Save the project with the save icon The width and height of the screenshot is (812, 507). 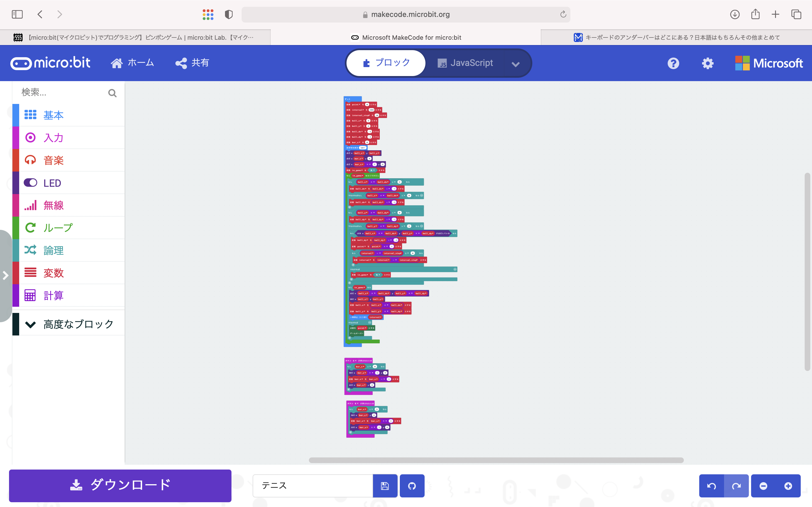tap(385, 486)
